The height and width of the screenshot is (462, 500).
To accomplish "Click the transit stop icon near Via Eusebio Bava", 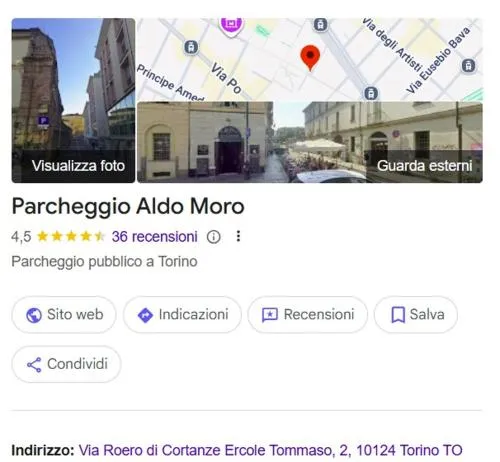I will [x=468, y=65].
